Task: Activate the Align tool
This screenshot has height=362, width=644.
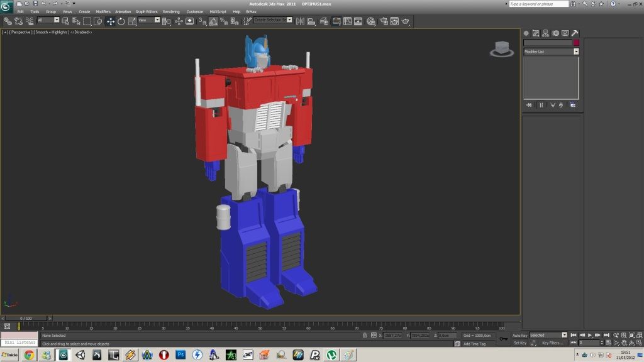Action: pos(311,21)
